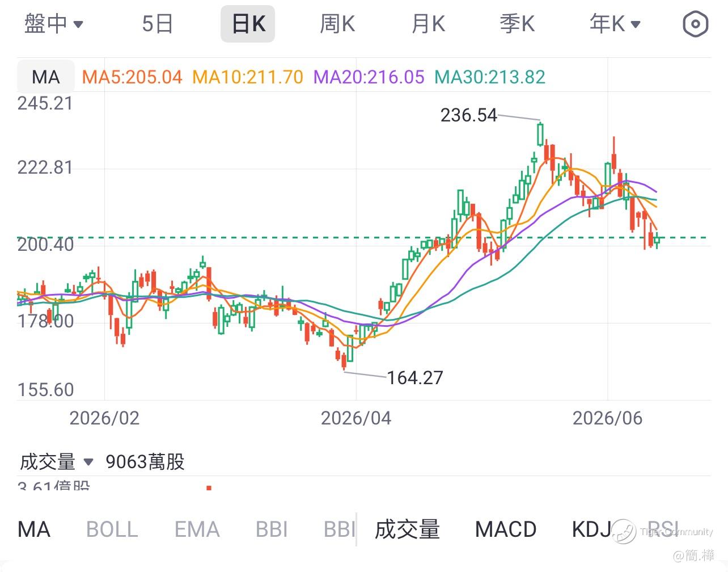Select the 日K daily candlestick tab
The width and height of the screenshot is (728, 572).
(248, 24)
